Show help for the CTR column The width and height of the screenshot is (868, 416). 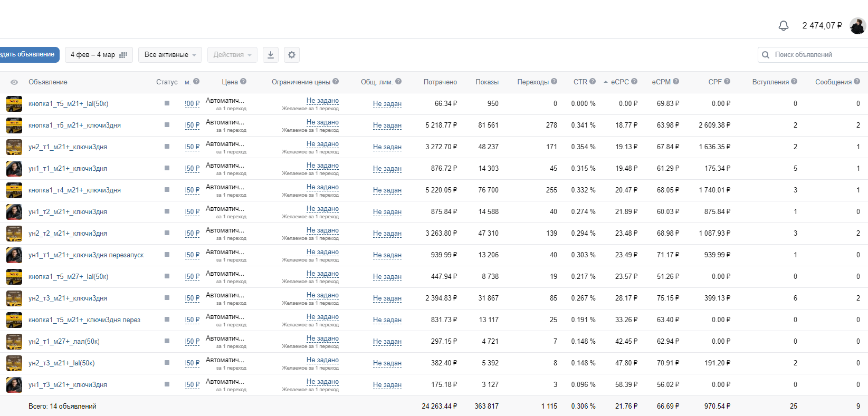coord(593,81)
